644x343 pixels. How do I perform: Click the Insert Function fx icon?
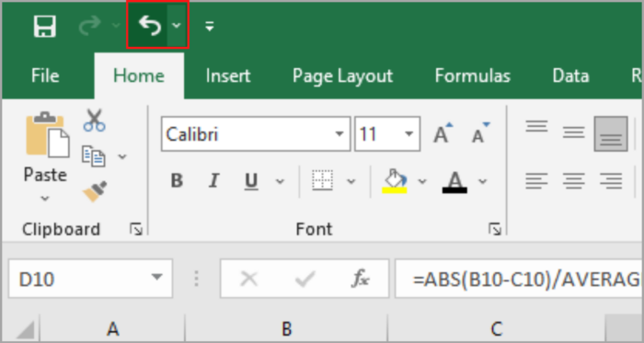pyautogui.click(x=361, y=279)
